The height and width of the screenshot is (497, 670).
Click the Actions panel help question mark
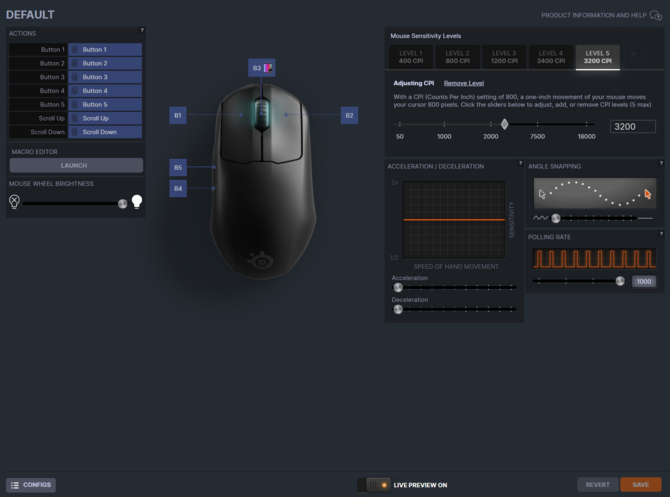pos(142,30)
